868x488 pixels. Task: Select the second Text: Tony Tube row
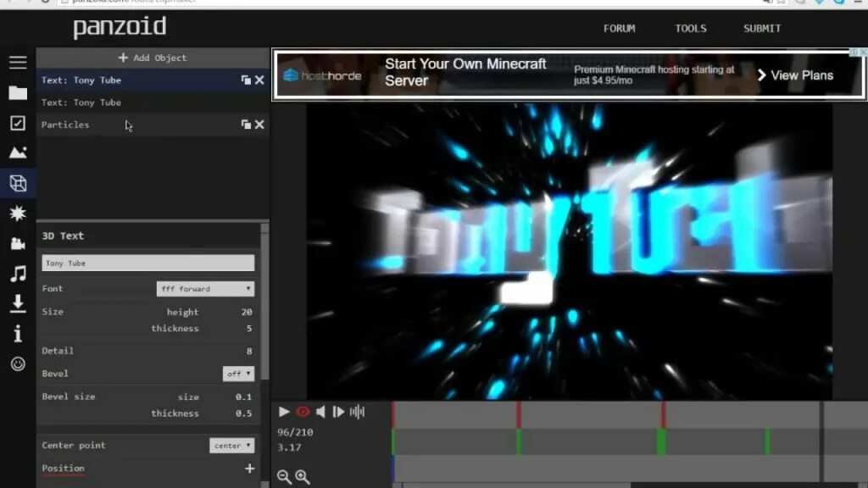153,103
